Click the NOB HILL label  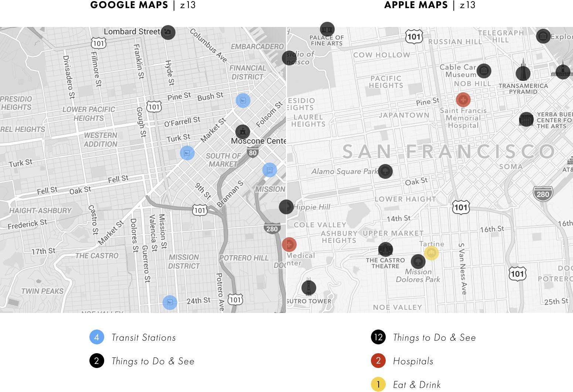[x=473, y=84]
